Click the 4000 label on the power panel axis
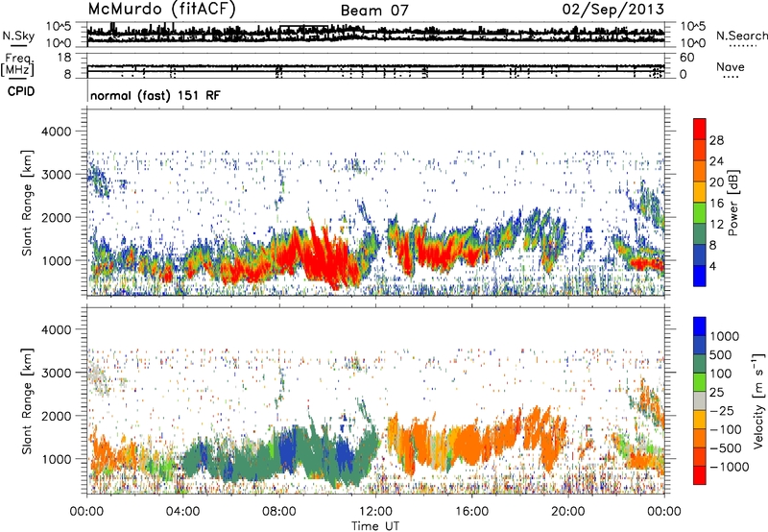 (x=57, y=132)
